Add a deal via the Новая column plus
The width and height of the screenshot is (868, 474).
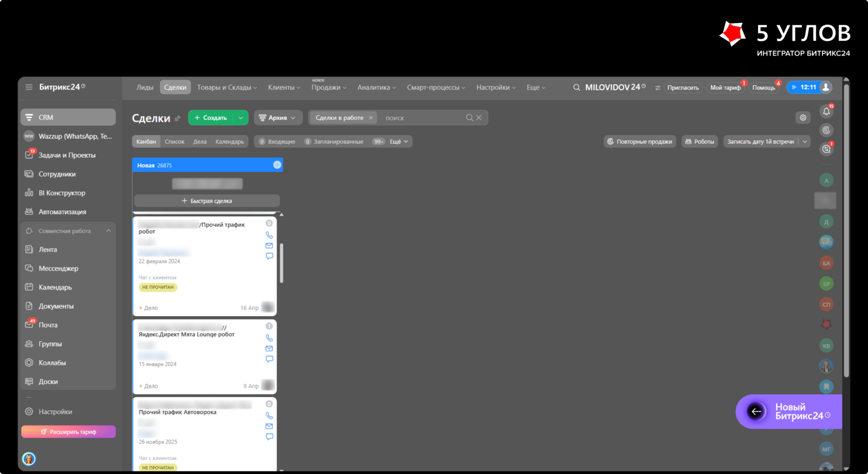277,165
